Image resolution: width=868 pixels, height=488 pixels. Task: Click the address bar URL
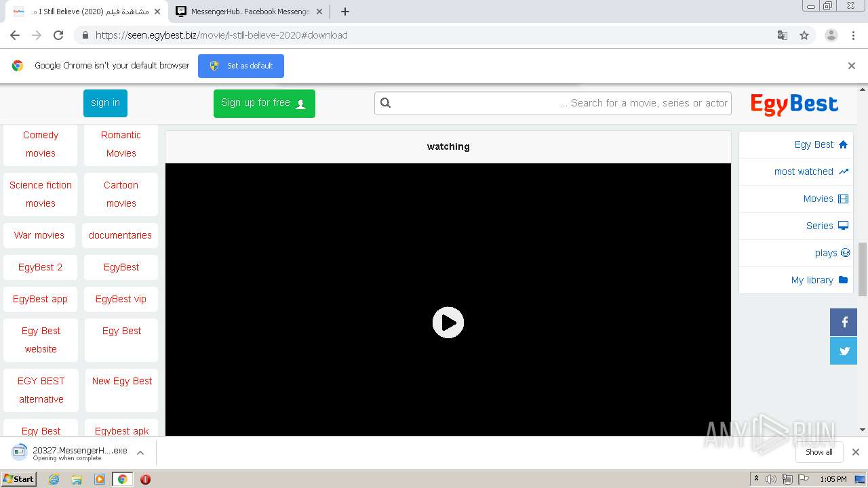(x=221, y=35)
